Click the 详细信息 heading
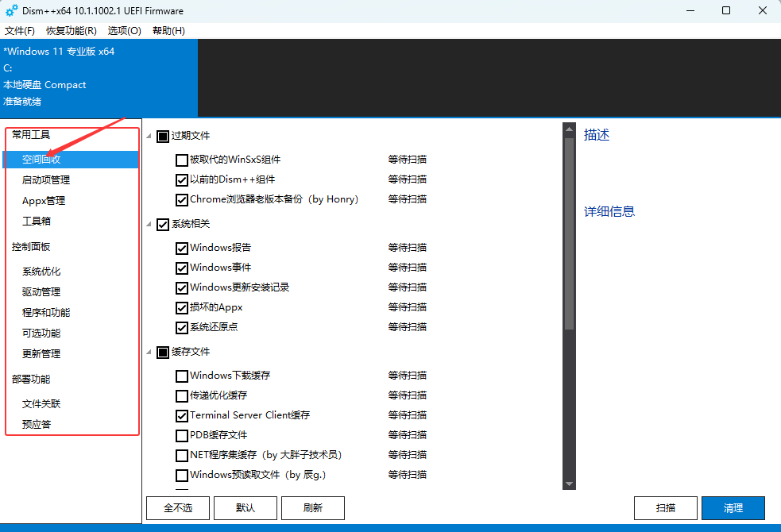 (x=609, y=211)
